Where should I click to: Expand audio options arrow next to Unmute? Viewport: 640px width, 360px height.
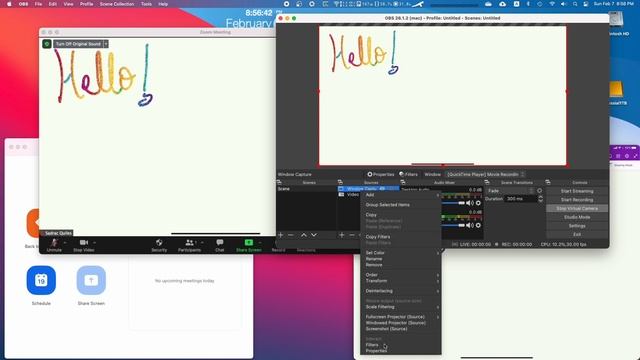click(x=65, y=242)
